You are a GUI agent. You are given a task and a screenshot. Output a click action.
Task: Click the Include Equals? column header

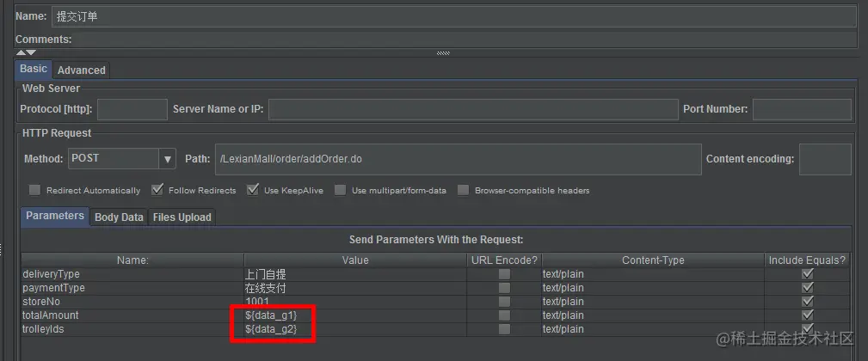tap(807, 260)
